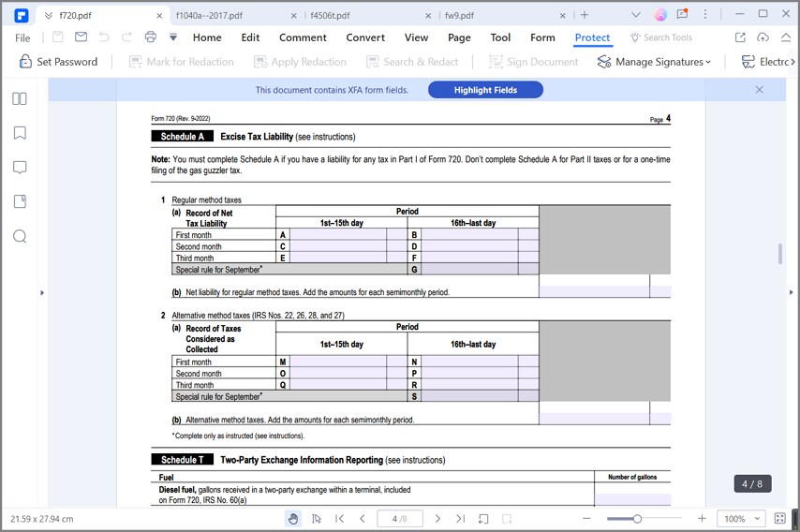800x532 pixels.
Task: Expand the Manage Signatures dropdown
Action: [654, 62]
